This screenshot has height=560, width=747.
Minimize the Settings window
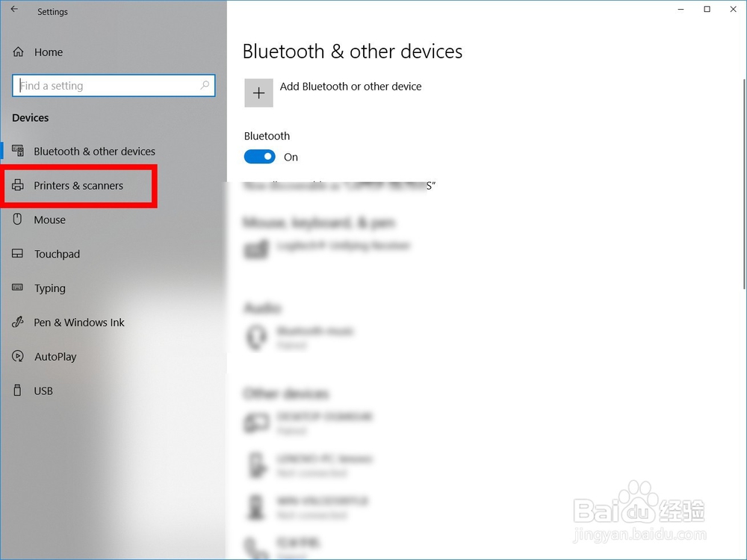(681, 9)
